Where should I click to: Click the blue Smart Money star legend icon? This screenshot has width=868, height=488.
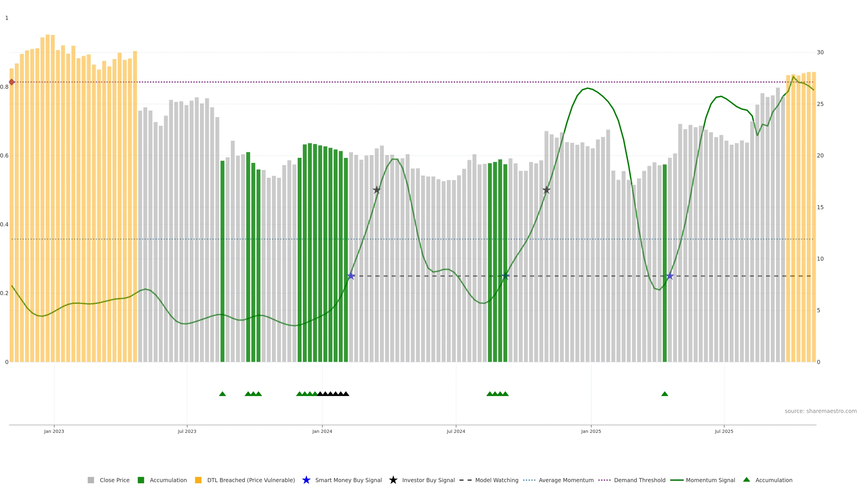[306, 480]
